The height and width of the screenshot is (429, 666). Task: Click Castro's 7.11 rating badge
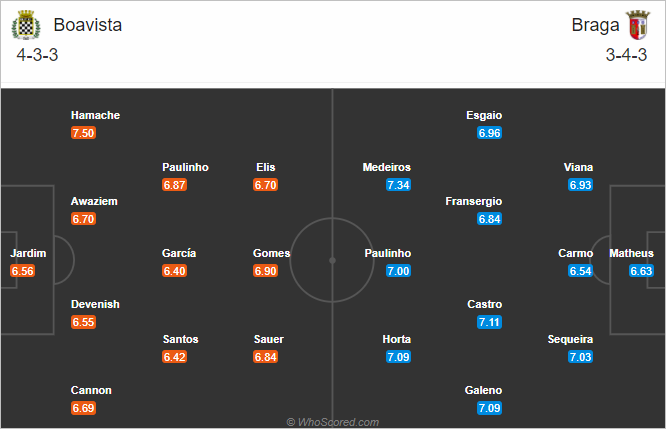tap(489, 322)
